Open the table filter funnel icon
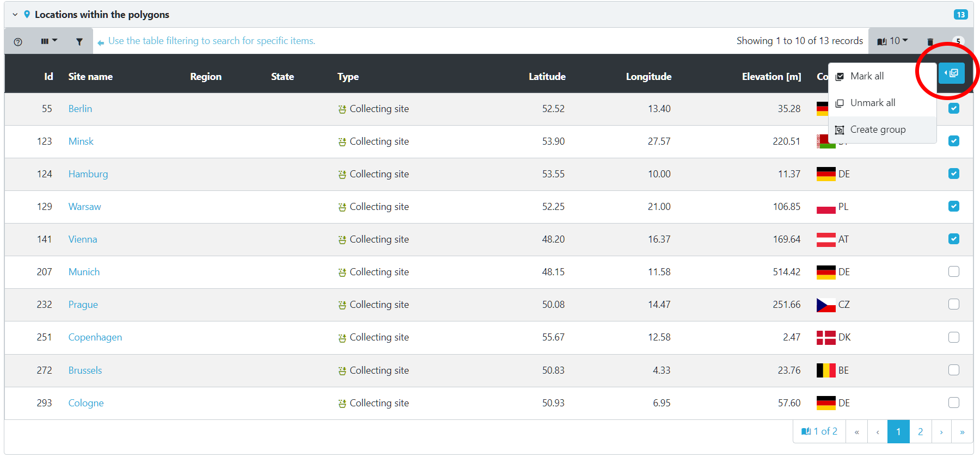 coord(79,42)
